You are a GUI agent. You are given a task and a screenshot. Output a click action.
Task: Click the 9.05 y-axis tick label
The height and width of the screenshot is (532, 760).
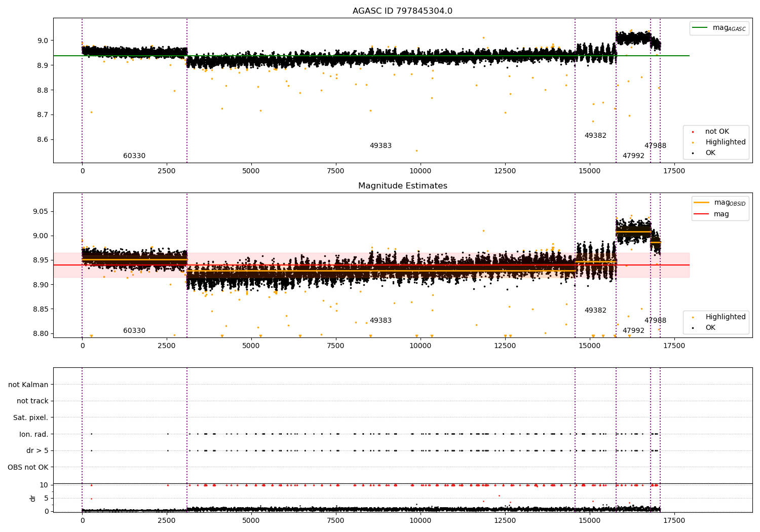40,211
